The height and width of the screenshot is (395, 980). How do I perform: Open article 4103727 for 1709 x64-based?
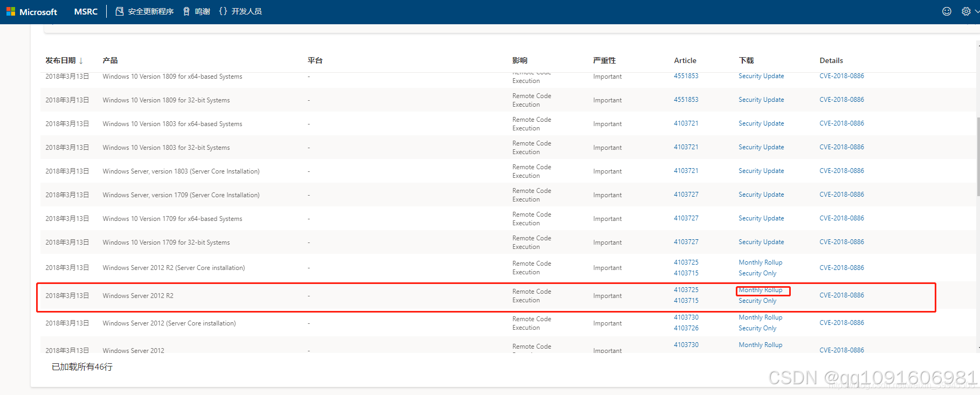tap(686, 218)
